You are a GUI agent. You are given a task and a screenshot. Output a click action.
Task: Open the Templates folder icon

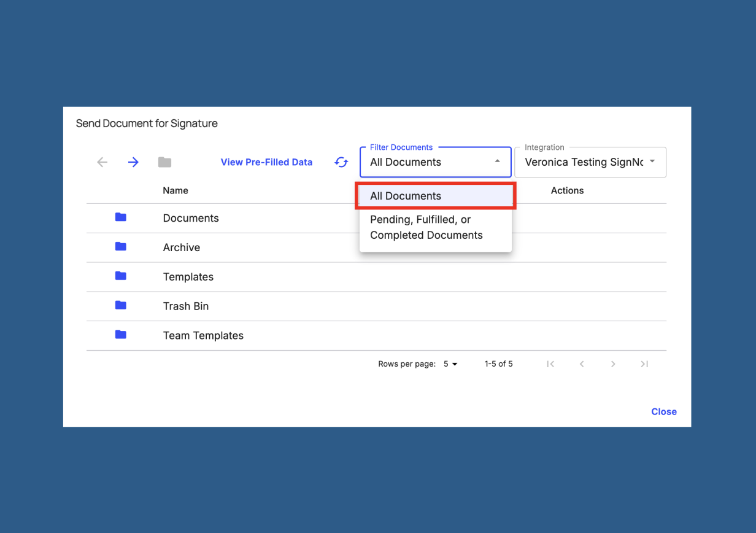click(x=121, y=276)
